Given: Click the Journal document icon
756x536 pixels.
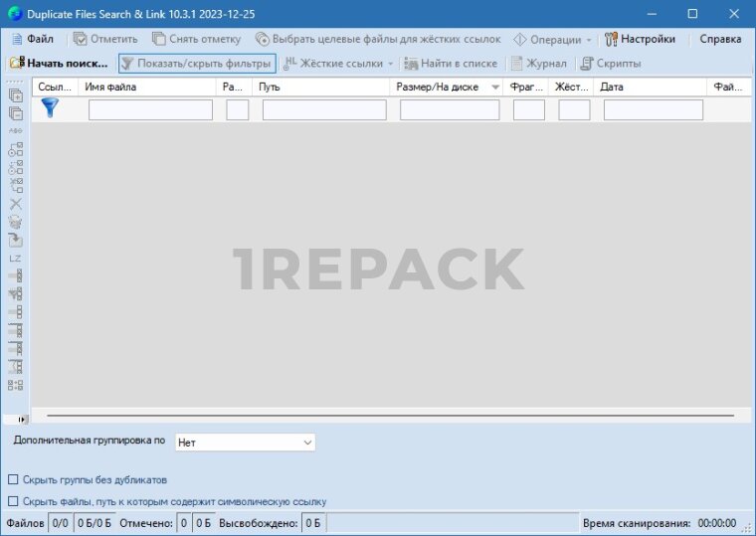Looking at the screenshot, I should (517, 64).
